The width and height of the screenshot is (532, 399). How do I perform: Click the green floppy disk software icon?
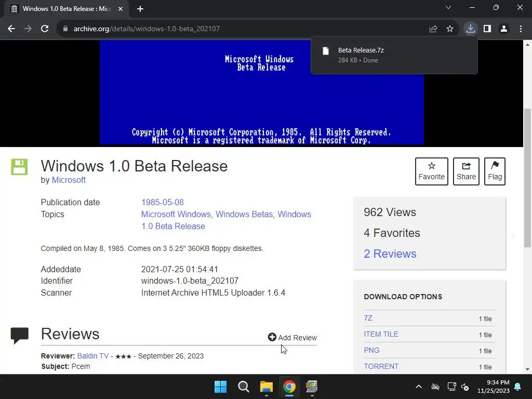pyautogui.click(x=19, y=167)
